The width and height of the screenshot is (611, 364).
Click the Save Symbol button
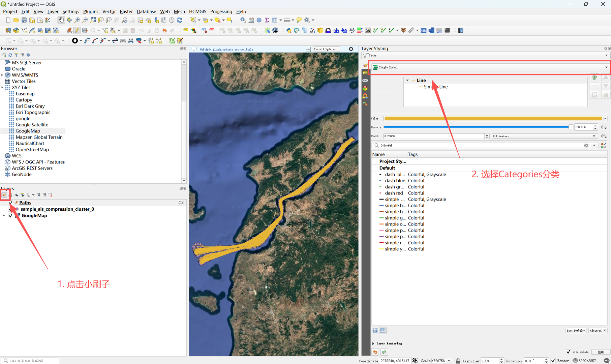pyautogui.click(x=576, y=330)
